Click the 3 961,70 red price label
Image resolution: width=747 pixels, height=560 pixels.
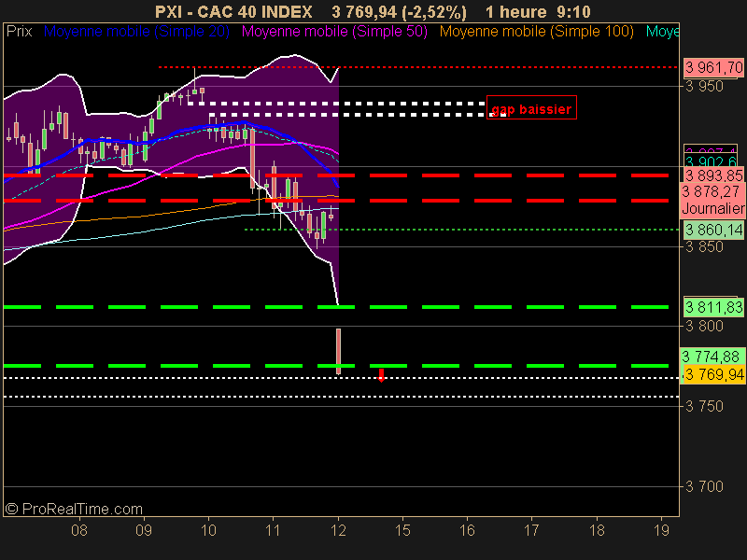[713, 67]
